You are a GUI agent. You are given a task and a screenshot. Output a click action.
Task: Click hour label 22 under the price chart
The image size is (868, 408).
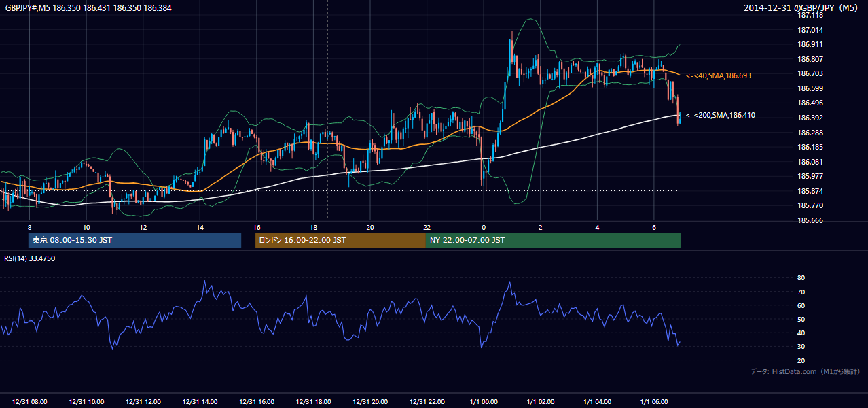(x=427, y=227)
